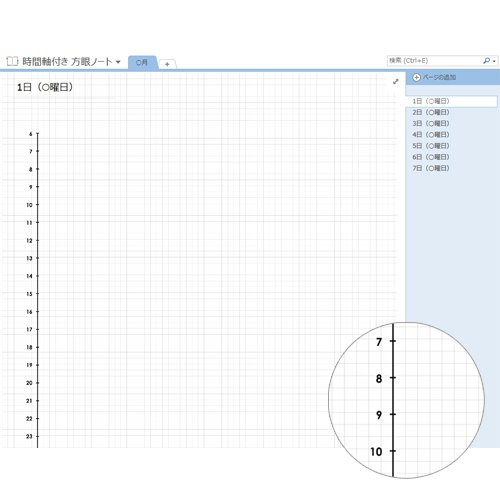Click the page title 1日 (○曜日)
Image resolution: width=500 pixels, height=500 pixels.
coord(45,88)
